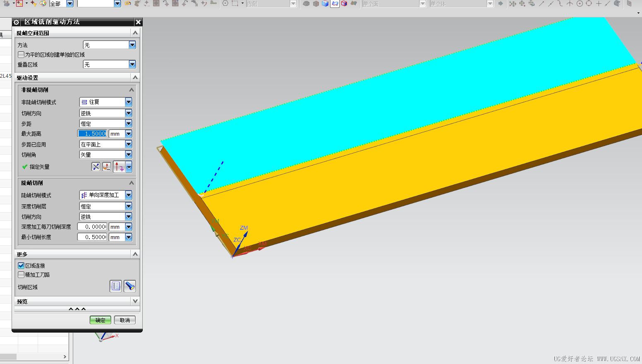Screen dimensions: 642x364
Task: Click the gear icon on the dialog title bar
Action: pos(16,22)
